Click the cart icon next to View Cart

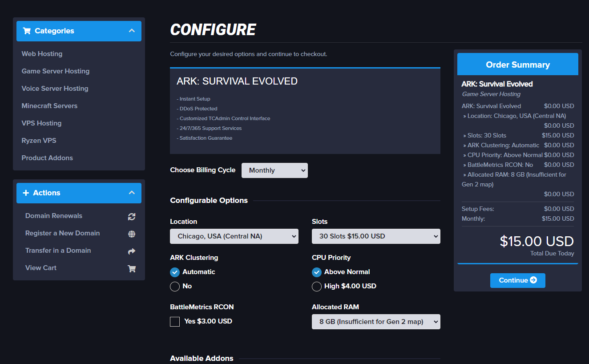131,268
